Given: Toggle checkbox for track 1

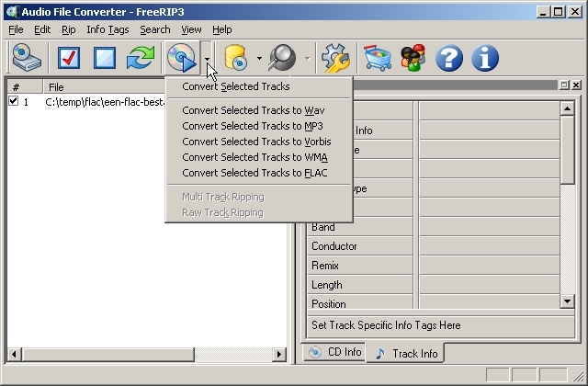Looking at the screenshot, I should pos(13,101).
